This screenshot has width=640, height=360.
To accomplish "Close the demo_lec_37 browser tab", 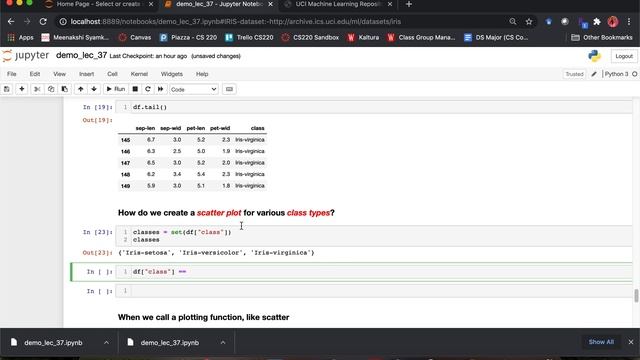I will [x=270, y=4].
